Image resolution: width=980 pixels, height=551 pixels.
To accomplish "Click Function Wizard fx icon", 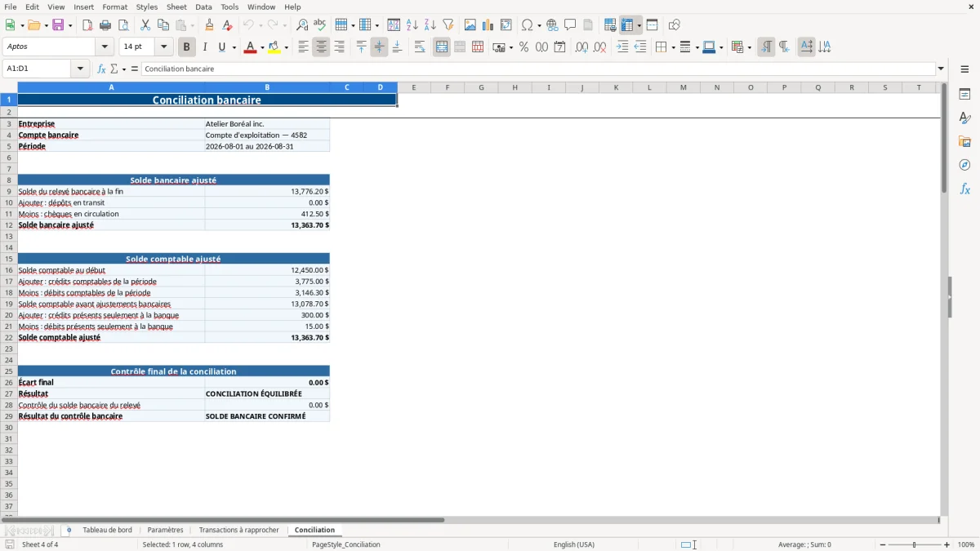I will click(102, 69).
